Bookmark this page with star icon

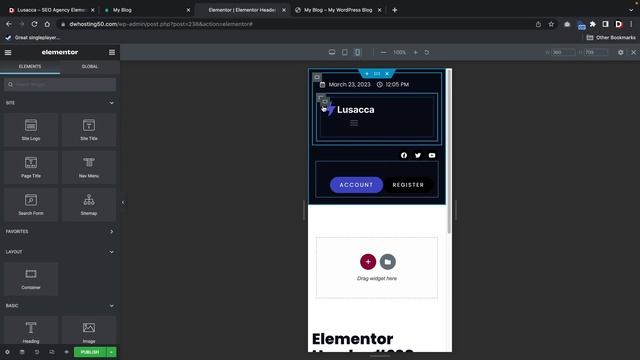coord(551,24)
